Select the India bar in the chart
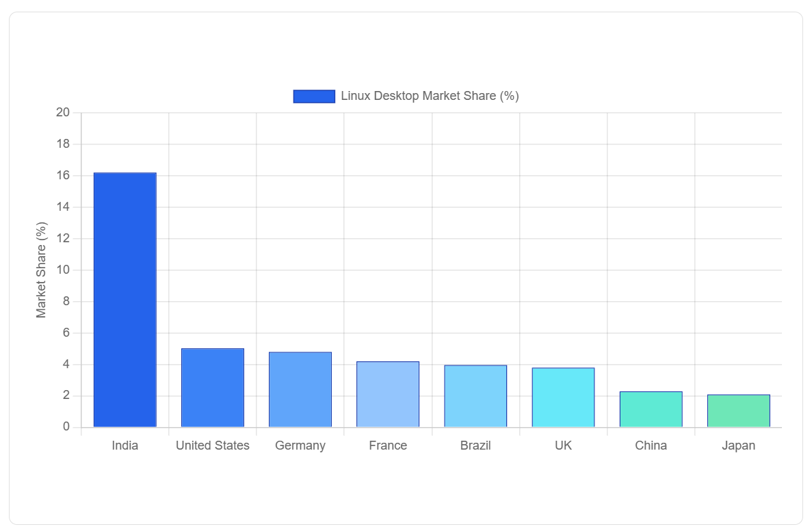812x529 pixels. [x=125, y=300]
